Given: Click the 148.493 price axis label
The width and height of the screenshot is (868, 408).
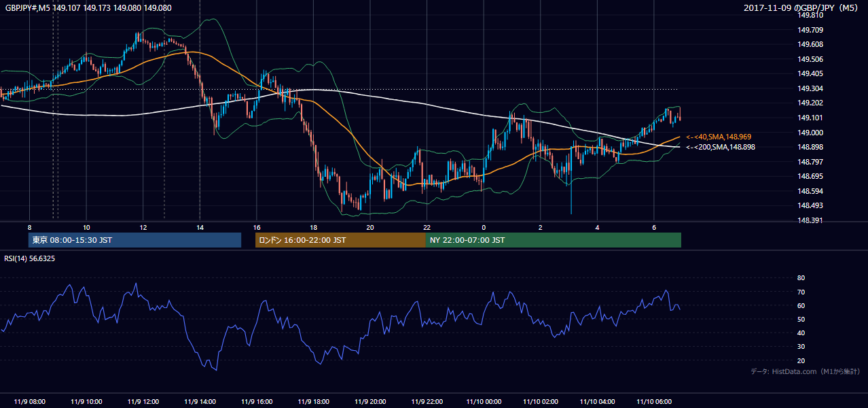Looking at the screenshot, I should coord(811,205).
